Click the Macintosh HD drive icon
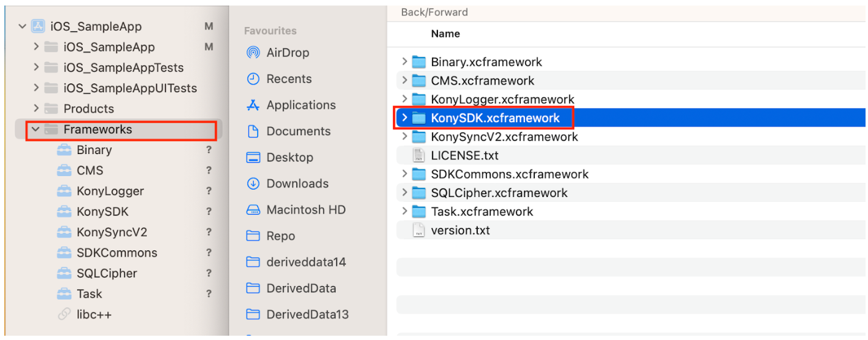The width and height of the screenshot is (868, 340). tap(253, 210)
